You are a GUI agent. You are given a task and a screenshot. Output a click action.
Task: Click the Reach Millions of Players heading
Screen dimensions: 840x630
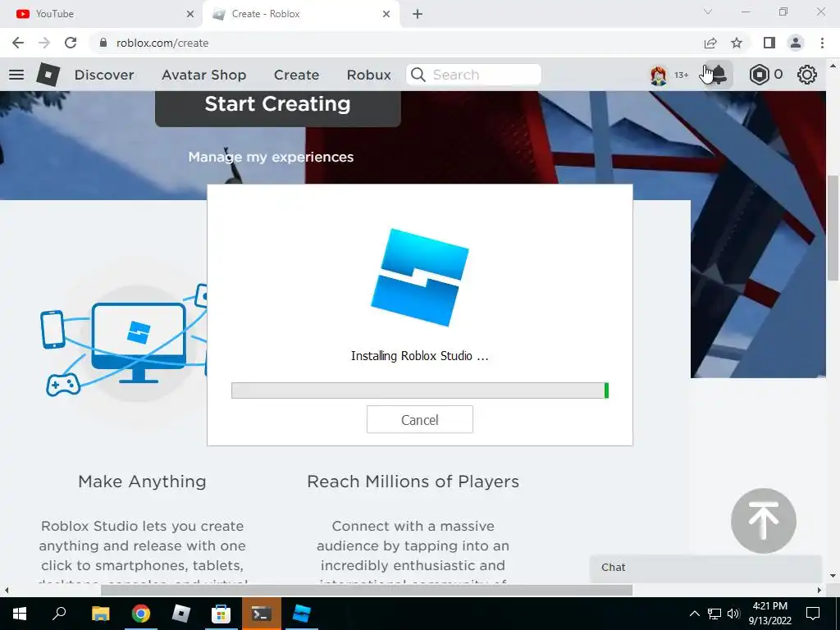coord(413,482)
